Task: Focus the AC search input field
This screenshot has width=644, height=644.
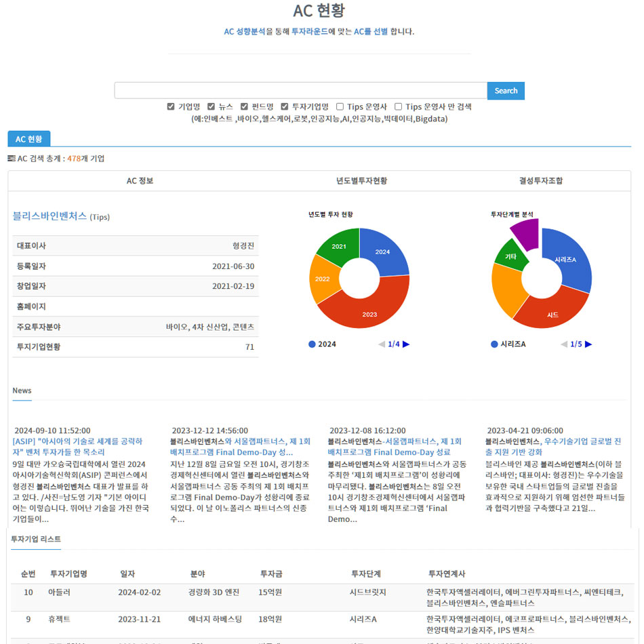Action: [x=300, y=90]
